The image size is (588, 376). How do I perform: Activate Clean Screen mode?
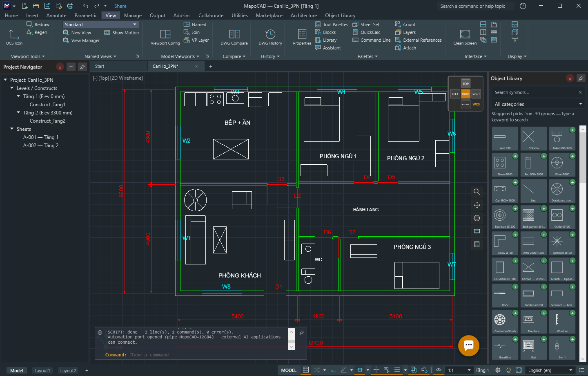point(465,37)
